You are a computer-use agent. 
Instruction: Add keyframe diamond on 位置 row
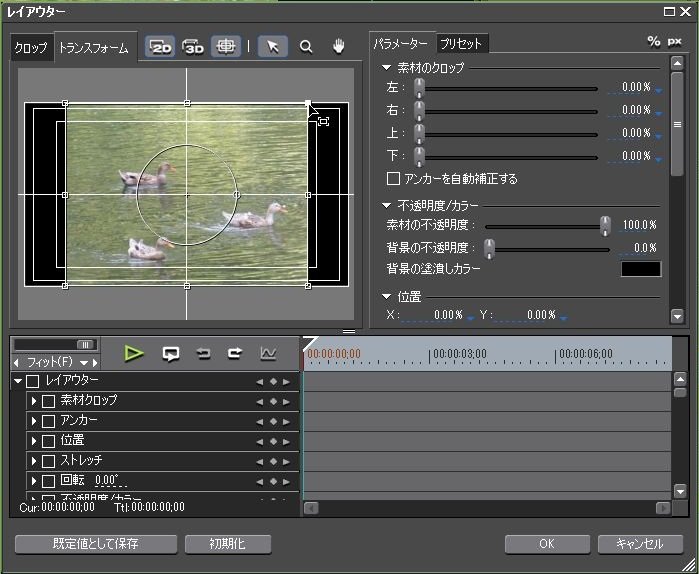click(273, 442)
